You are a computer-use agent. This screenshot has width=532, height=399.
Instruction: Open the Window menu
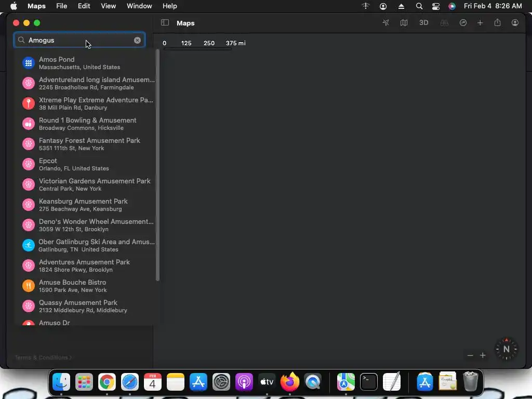[x=139, y=6]
